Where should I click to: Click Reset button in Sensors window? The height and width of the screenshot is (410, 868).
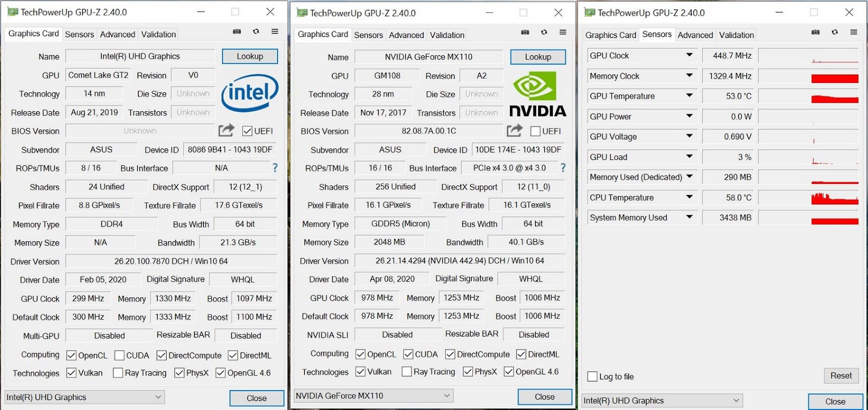coord(841,376)
